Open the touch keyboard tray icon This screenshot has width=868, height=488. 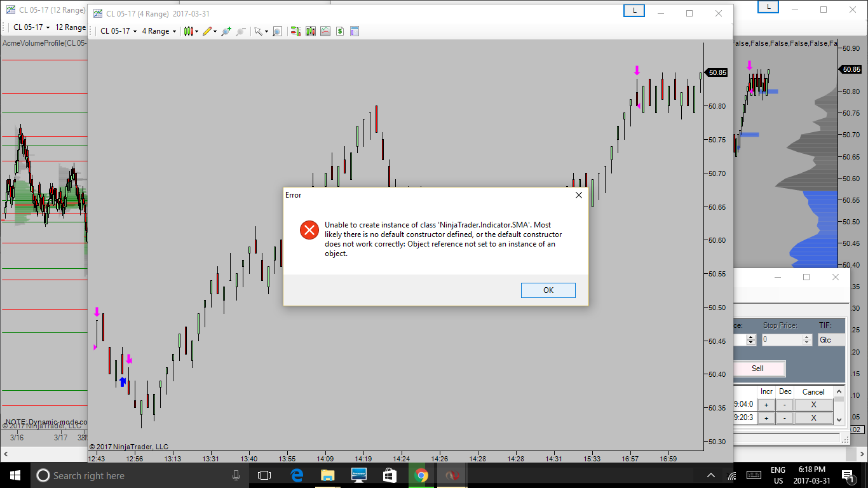tap(754, 475)
